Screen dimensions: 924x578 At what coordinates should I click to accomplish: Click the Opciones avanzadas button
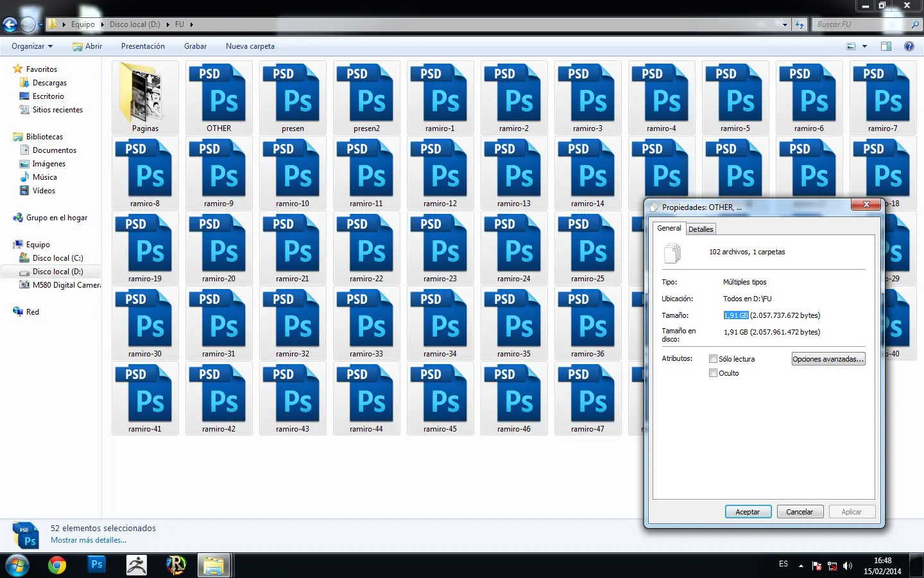828,359
